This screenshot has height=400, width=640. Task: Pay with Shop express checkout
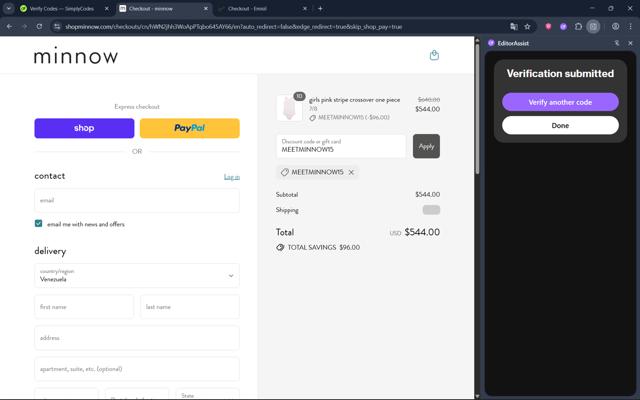(x=84, y=128)
